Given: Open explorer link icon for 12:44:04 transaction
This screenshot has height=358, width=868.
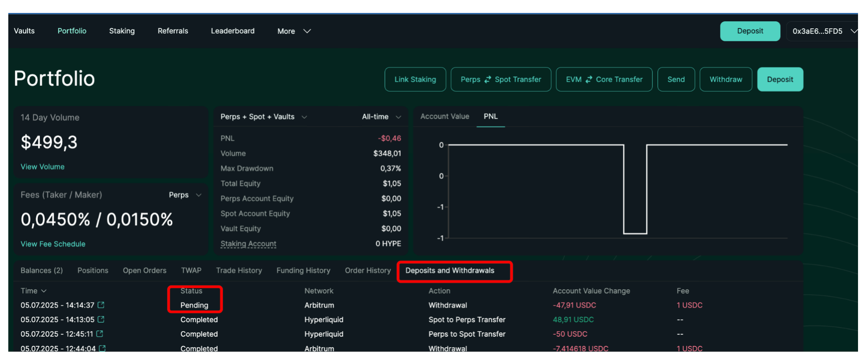Looking at the screenshot, I should point(102,348).
